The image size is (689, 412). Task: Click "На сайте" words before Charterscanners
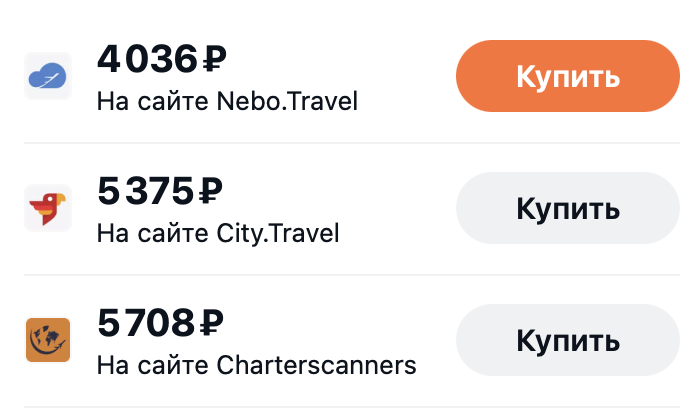pos(153,365)
